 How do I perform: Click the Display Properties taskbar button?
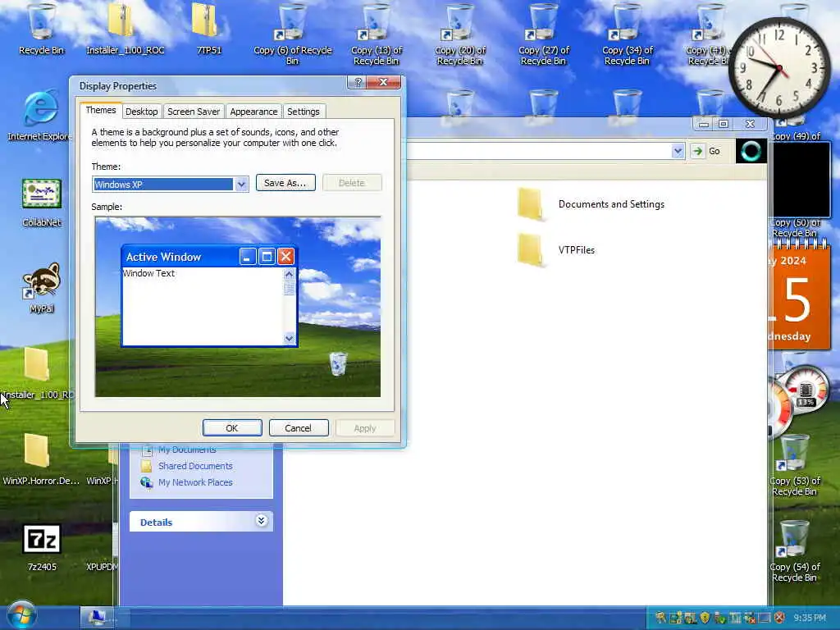tap(97, 617)
